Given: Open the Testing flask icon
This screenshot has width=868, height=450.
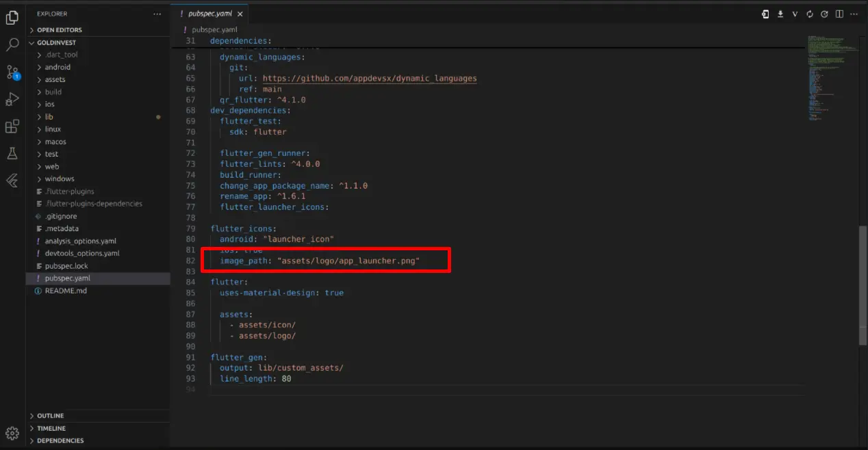Looking at the screenshot, I should 12,153.
